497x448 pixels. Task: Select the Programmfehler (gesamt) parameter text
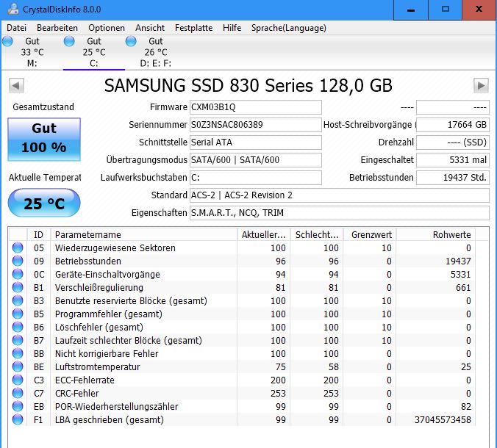[108, 314]
